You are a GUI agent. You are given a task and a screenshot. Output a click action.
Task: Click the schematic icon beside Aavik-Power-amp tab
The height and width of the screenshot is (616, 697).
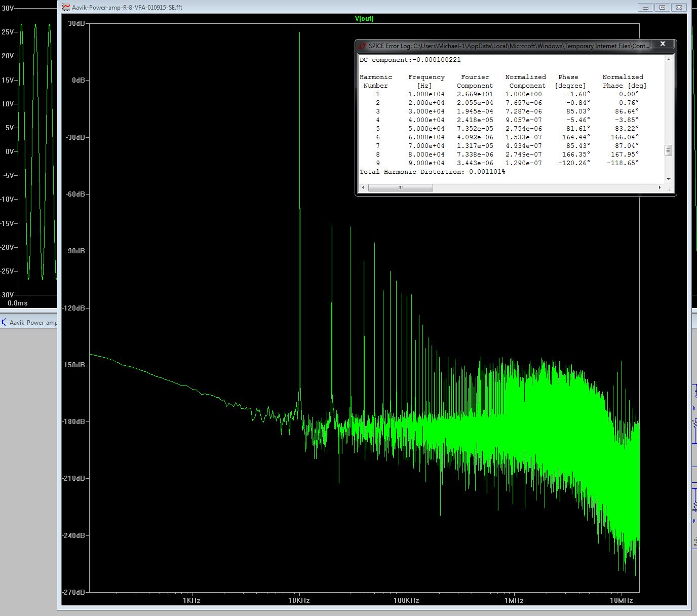click(x=4, y=322)
